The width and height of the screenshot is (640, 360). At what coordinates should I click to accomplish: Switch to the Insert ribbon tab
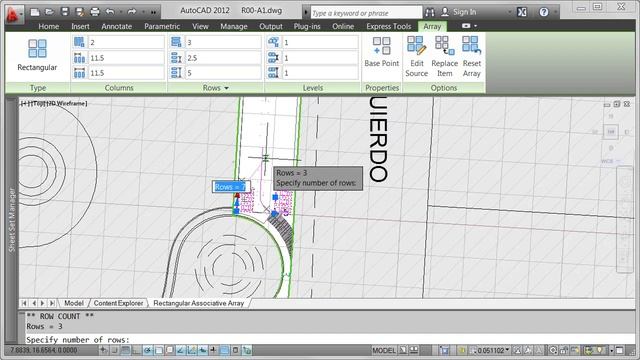pyautogui.click(x=80, y=26)
